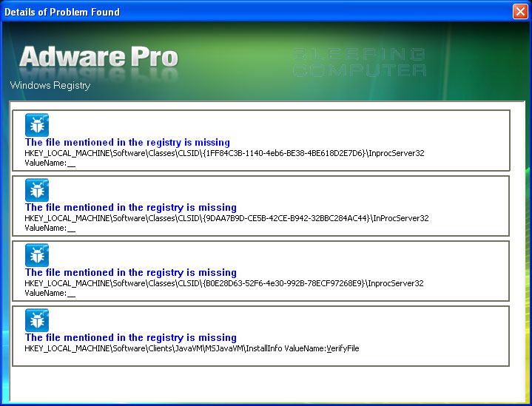532x406 pixels.
Task: Click the Adware Pro logo
Action: pos(98,57)
